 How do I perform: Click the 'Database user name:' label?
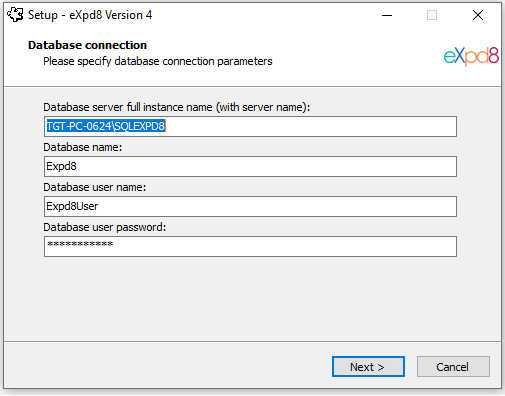coord(95,187)
